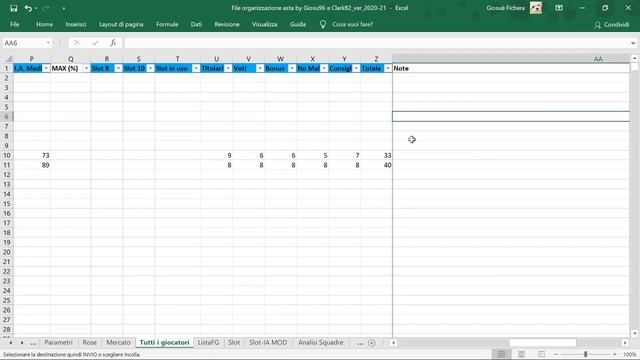Click the previous sheet navigation arrow

(x=11, y=343)
